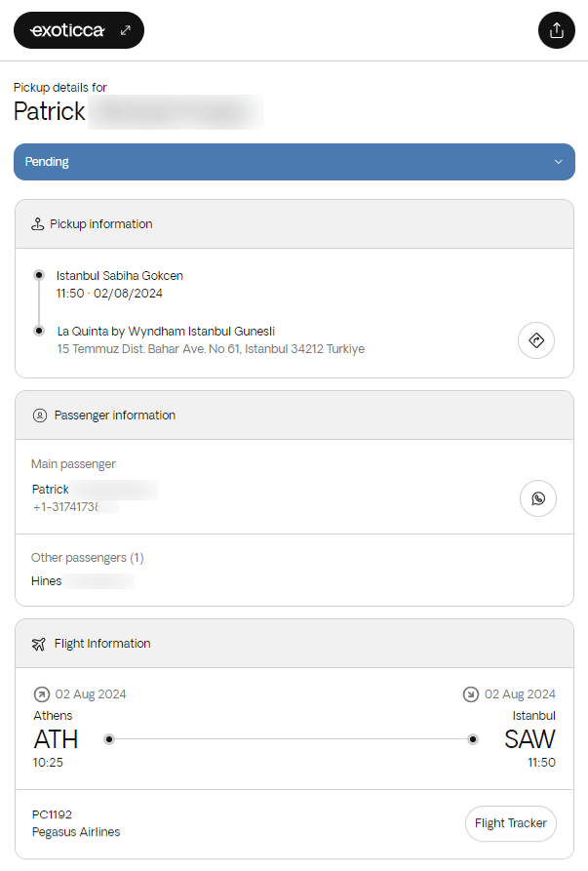The image size is (588, 871).
Task: Click the exoticca logo
Action: (x=67, y=30)
